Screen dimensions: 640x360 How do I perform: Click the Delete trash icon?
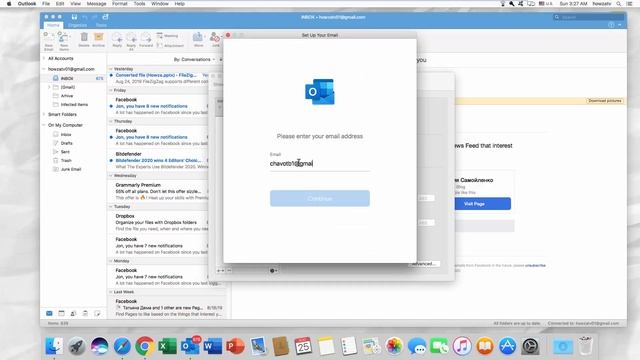pos(84,40)
